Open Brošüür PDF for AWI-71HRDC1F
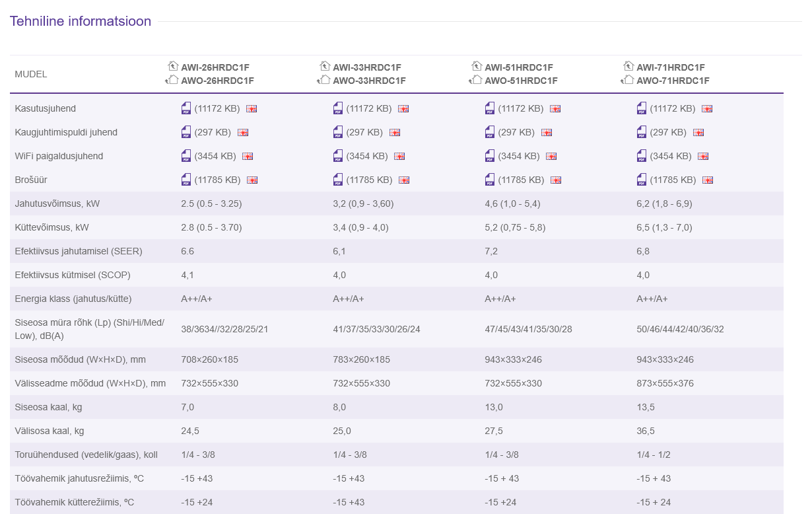The height and width of the screenshot is (514, 812). tap(642, 180)
